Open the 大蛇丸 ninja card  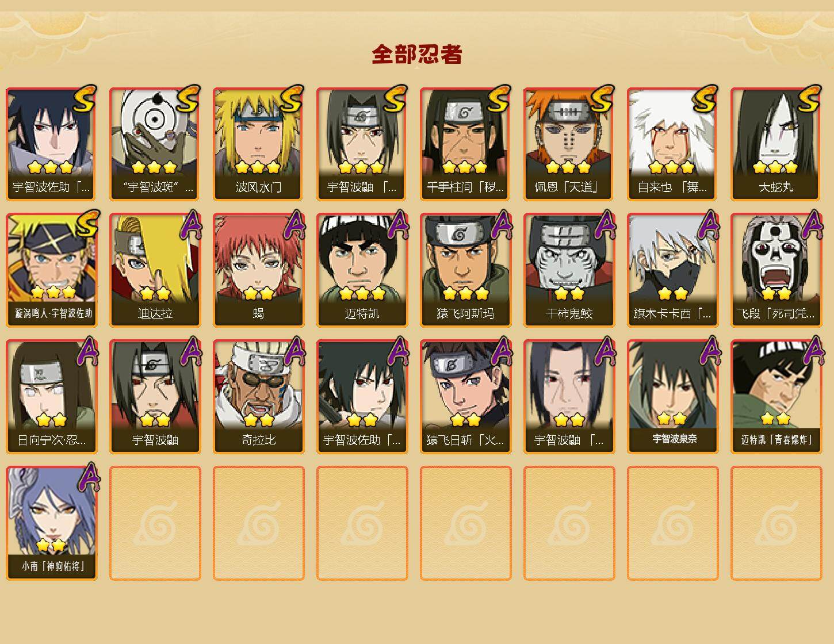pos(776,144)
